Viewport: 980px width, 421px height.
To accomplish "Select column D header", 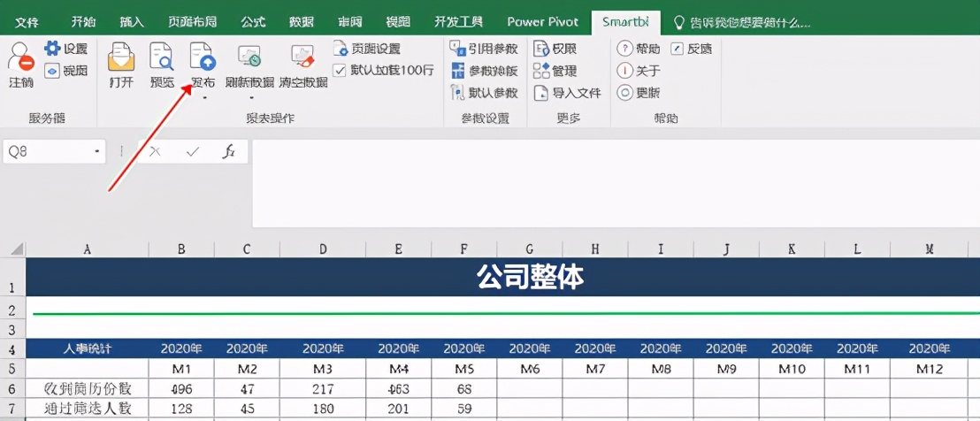I will coord(323,249).
